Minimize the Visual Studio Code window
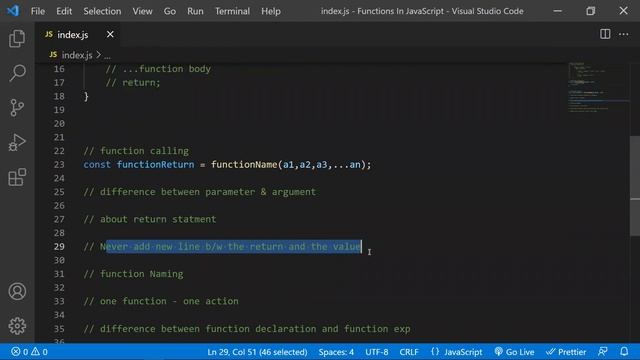Screen dimensions: 640x360 (x=558, y=11)
